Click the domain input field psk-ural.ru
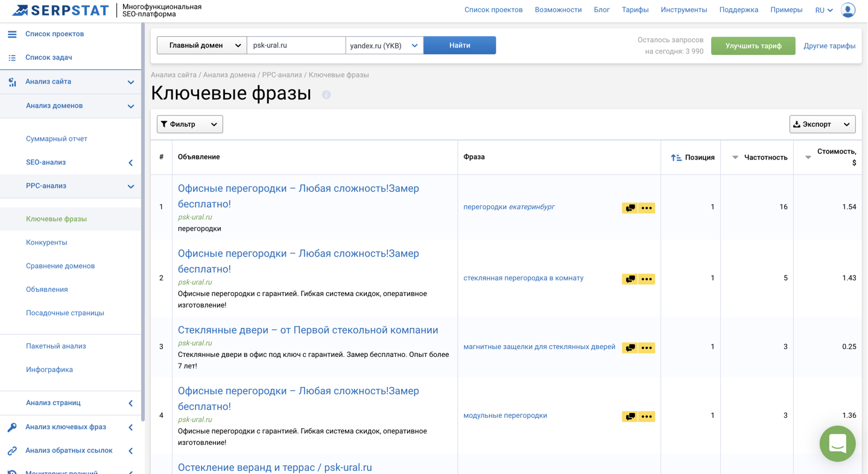This screenshot has width=868, height=474. click(x=296, y=45)
